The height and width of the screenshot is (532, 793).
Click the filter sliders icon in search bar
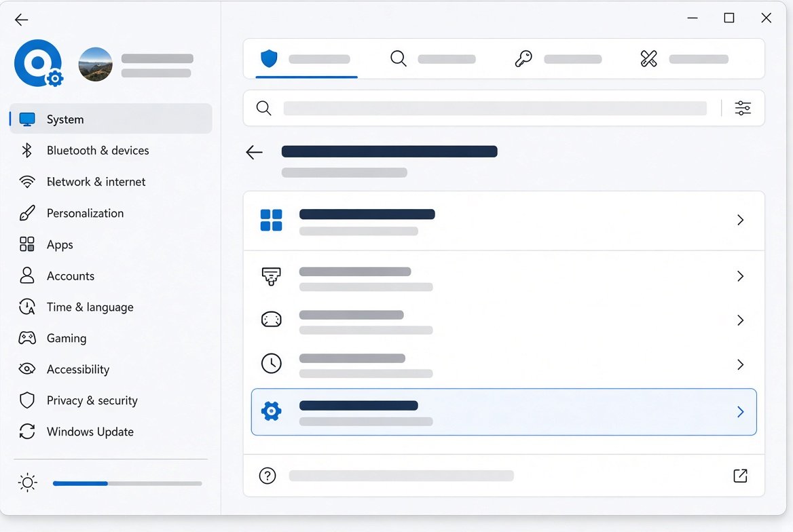(x=743, y=108)
